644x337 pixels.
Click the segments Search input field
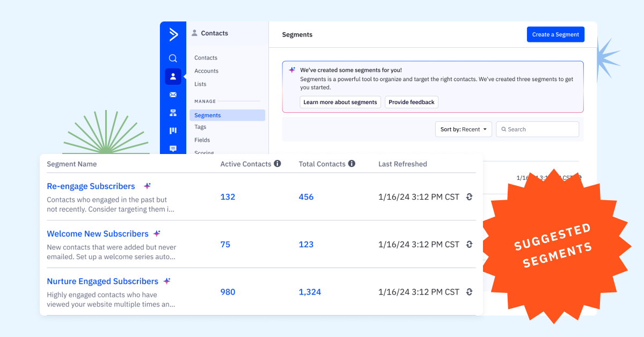click(537, 129)
